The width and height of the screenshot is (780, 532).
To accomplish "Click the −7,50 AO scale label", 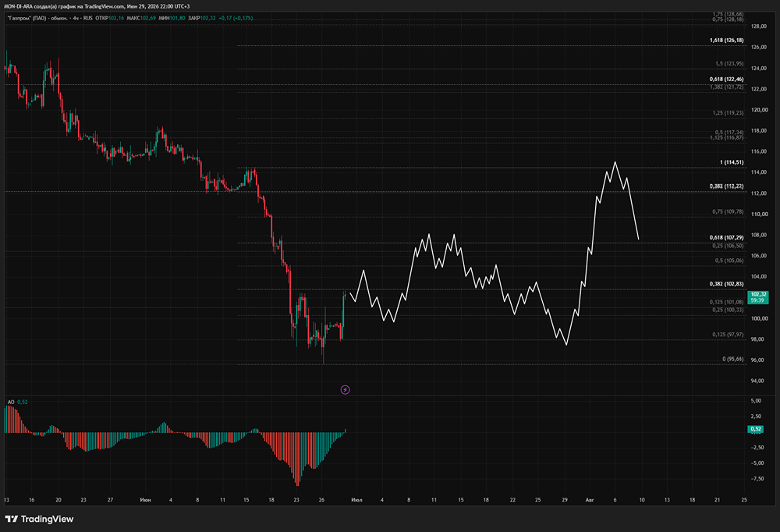I will tap(757, 479).
